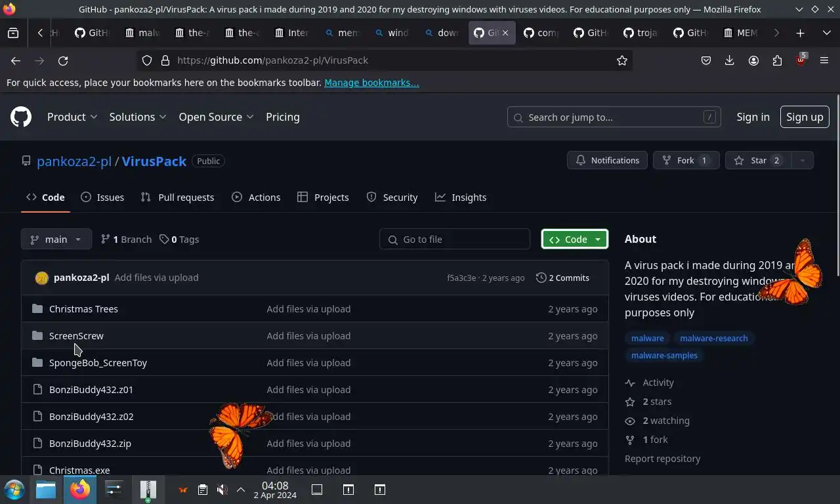Switch to the Projects tab
This screenshot has width=840, height=504.
tap(323, 197)
